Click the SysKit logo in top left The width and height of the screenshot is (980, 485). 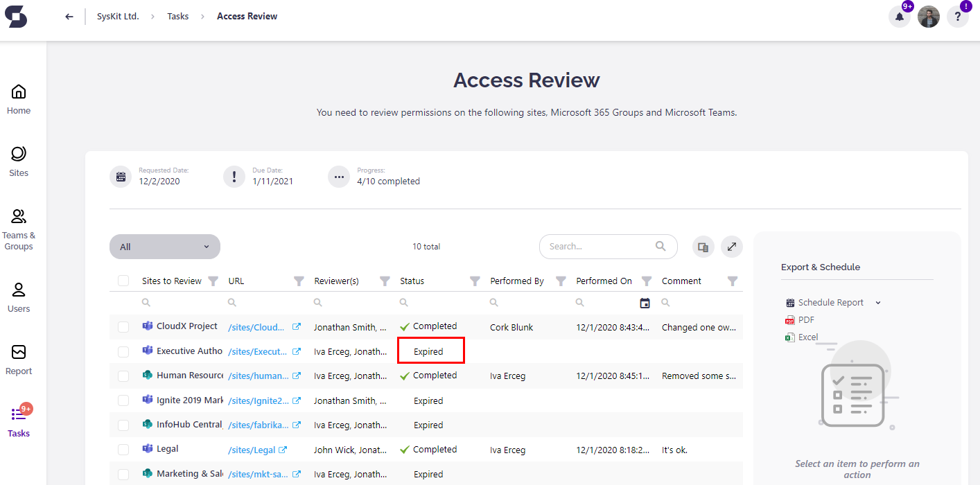coord(17,16)
